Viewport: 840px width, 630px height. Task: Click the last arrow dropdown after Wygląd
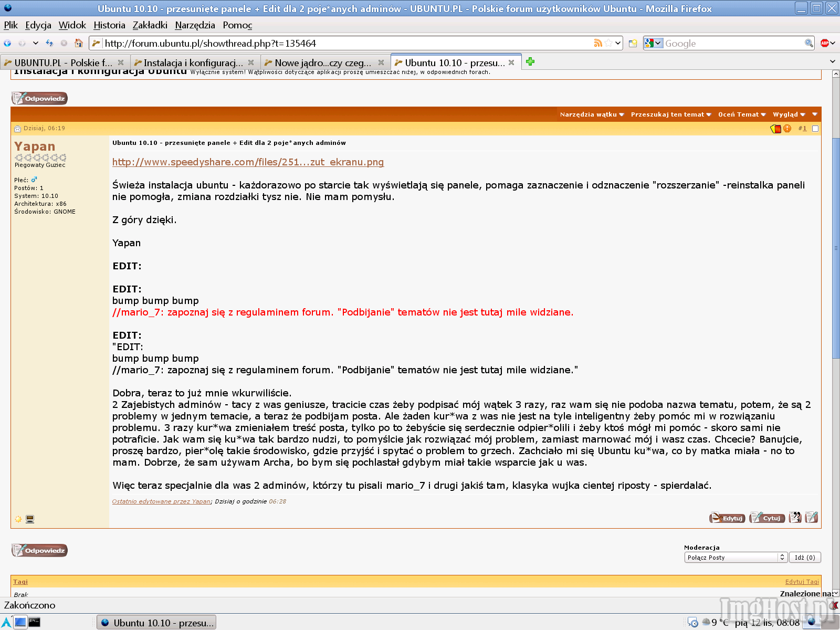tap(815, 114)
